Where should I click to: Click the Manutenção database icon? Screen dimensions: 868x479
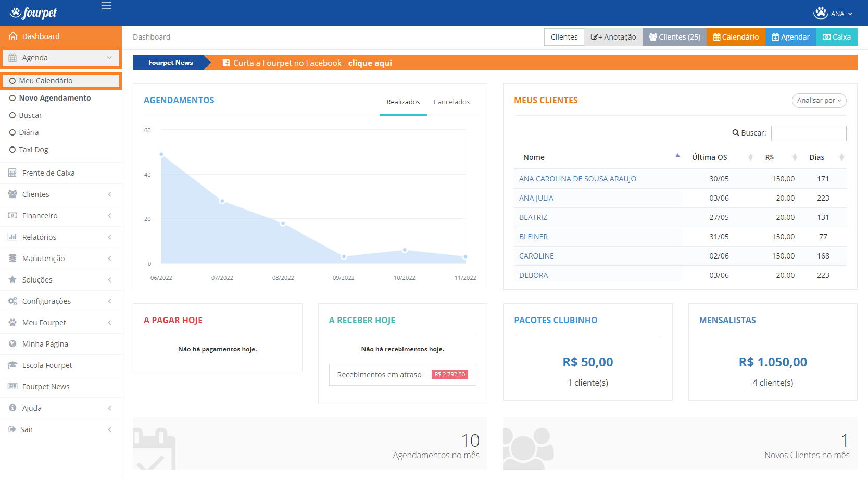[x=12, y=259]
